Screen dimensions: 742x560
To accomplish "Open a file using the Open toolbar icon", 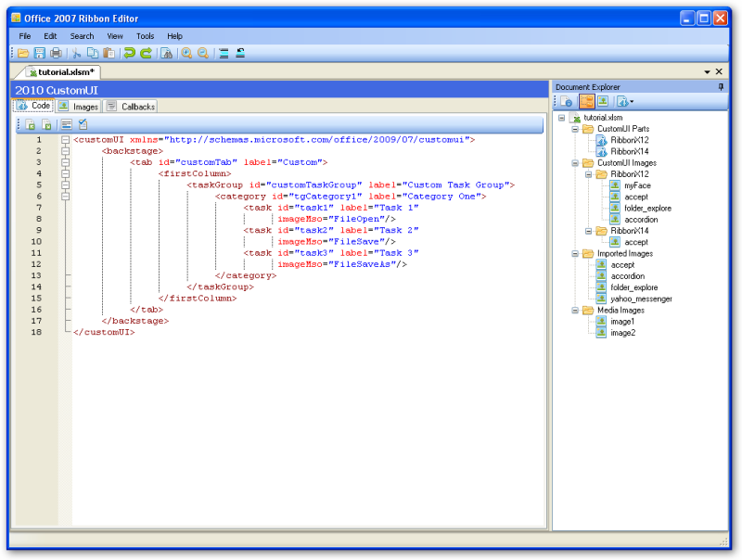I will coord(23,53).
